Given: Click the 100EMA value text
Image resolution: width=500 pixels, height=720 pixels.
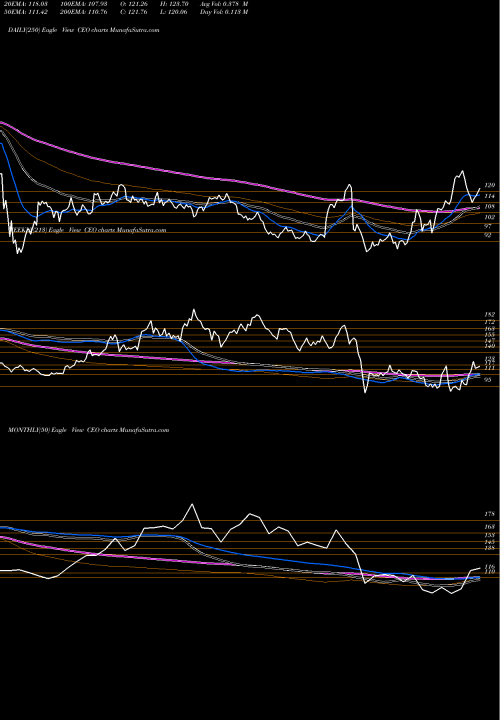Looking at the screenshot, I should (86, 4).
